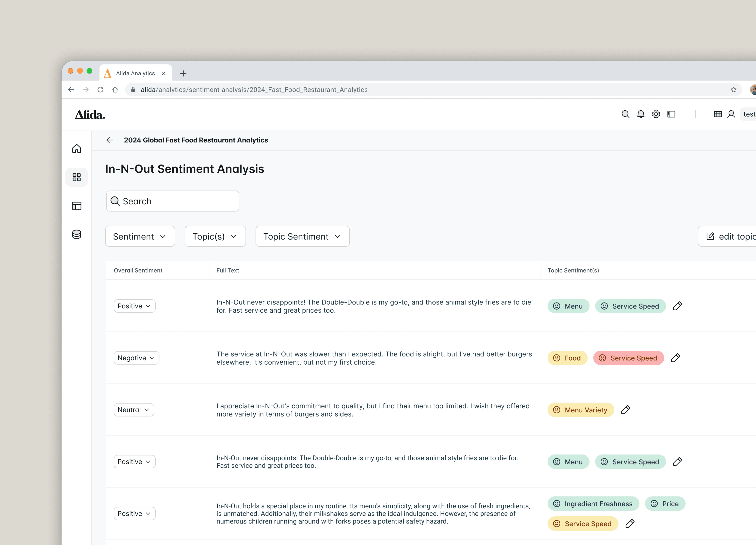Viewport: 756px width, 545px height.
Task: Click the review about menu too limited
Action: 373,410
